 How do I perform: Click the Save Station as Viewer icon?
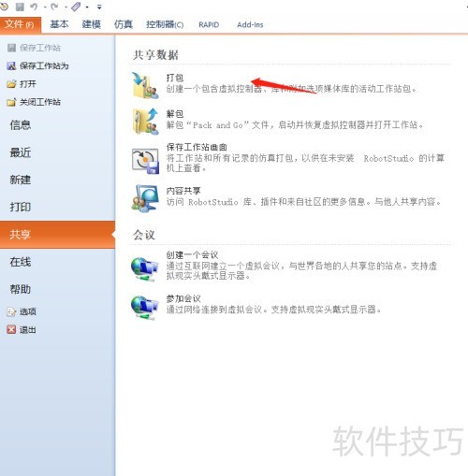click(145, 161)
